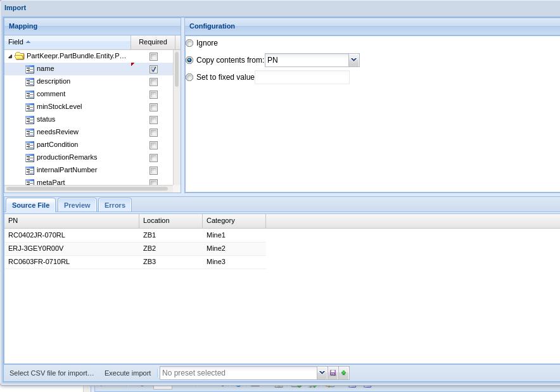Click the field icon next to "status"

point(30,120)
